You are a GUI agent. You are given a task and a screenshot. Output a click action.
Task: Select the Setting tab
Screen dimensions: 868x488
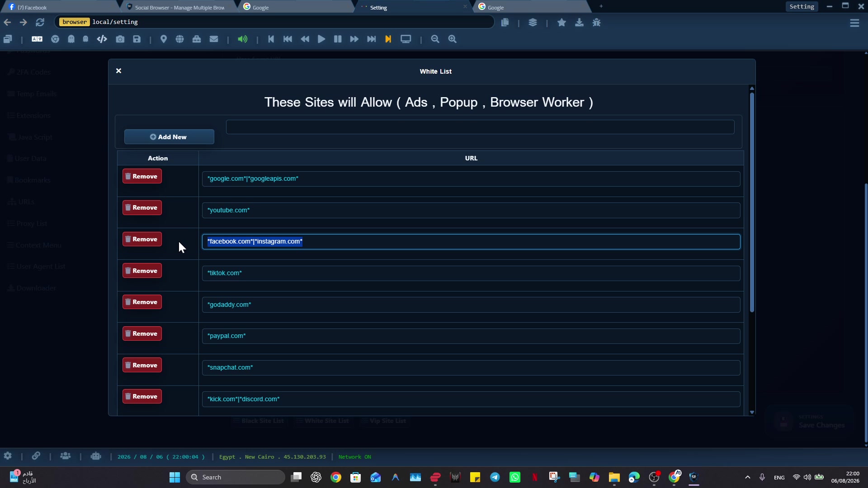tap(414, 7)
